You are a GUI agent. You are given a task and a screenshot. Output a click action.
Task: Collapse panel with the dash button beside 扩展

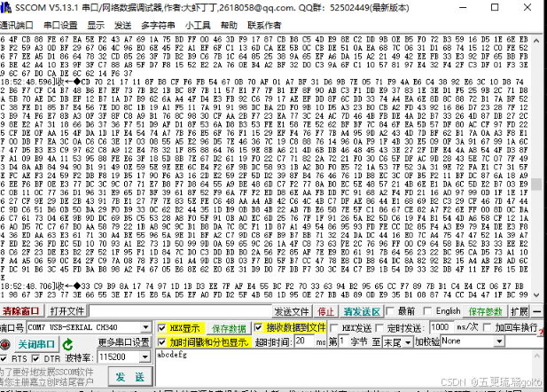[x=537, y=311]
